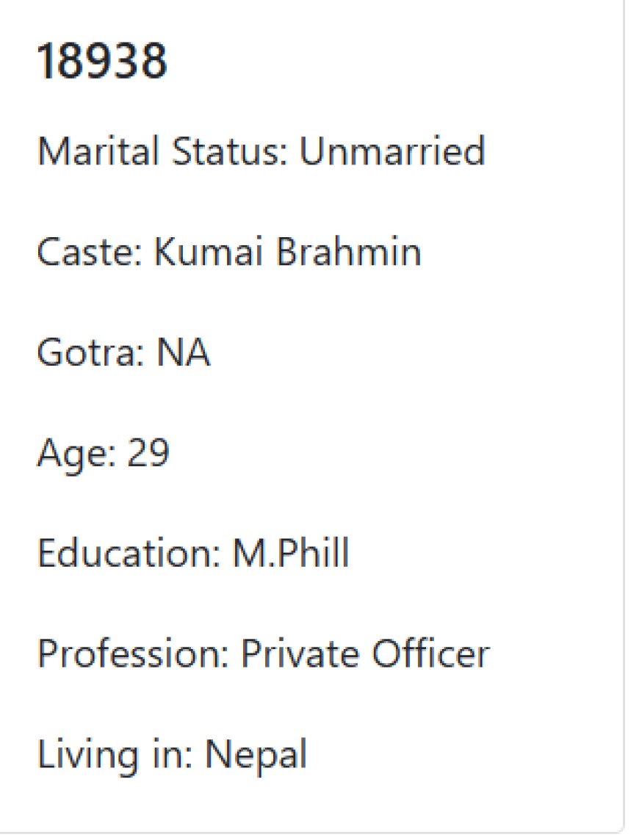Open profile ID 18938 heading
639x840 pixels.
point(102,62)
